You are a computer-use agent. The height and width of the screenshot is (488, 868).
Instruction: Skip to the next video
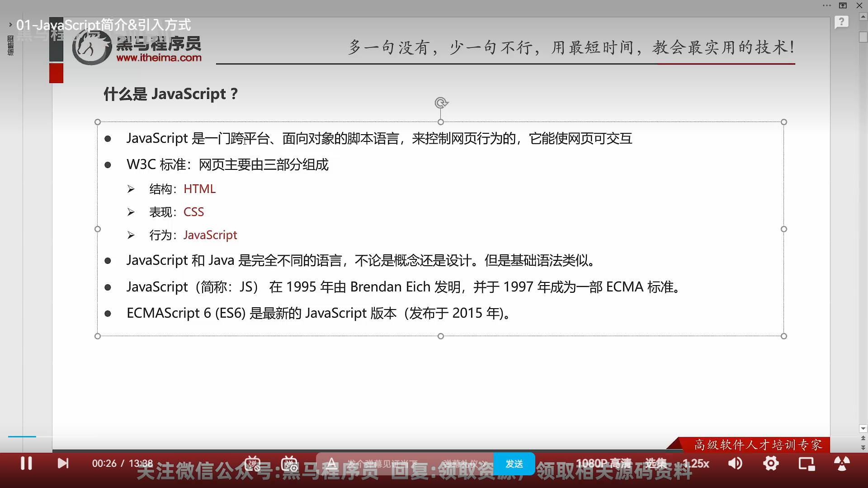(x=63, y=464)
